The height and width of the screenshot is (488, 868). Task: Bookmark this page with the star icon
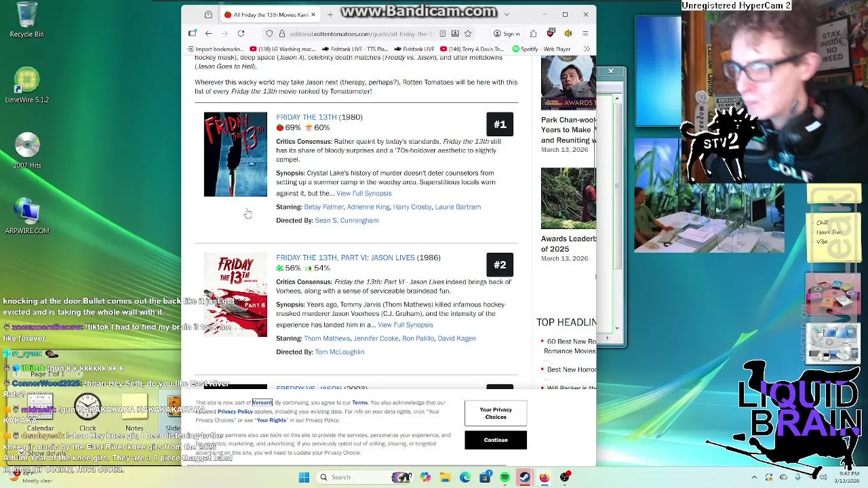coord(468,33)
